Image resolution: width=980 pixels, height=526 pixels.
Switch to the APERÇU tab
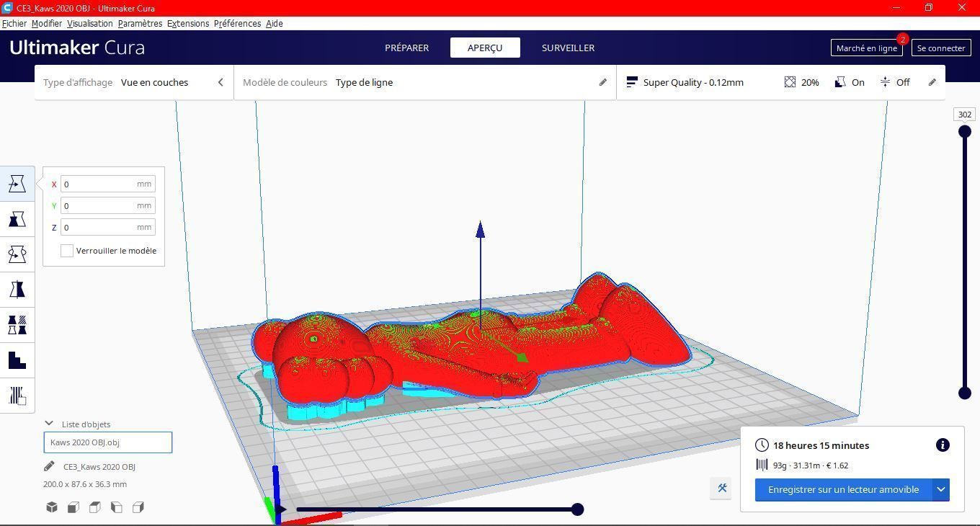[485, 48]
